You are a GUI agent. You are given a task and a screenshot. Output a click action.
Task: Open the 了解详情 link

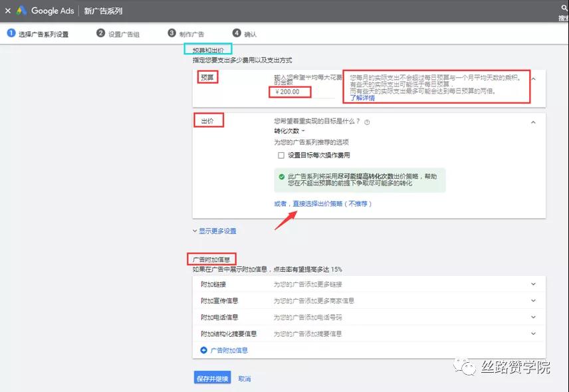click(362, 98)
